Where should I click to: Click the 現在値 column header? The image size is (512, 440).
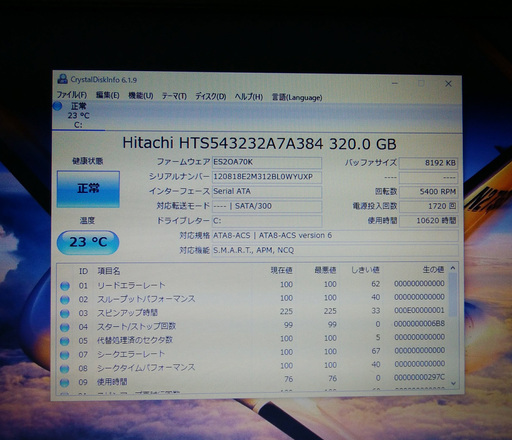(x=282, y=270)
